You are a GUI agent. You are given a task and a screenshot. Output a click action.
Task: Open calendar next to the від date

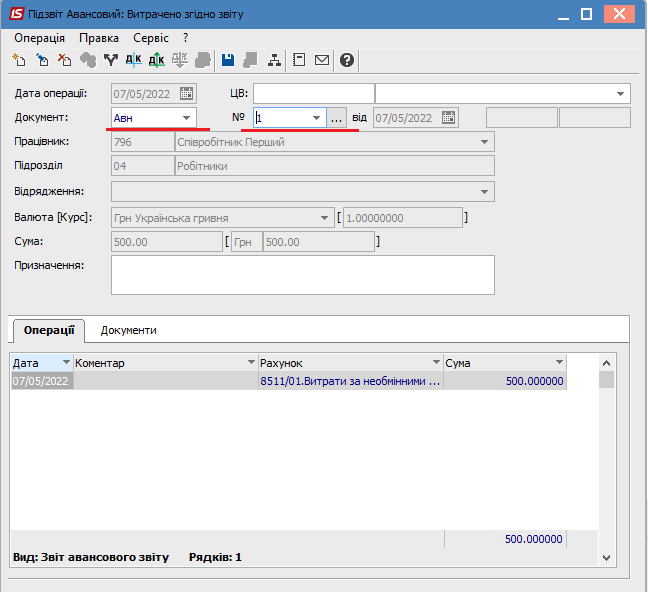(x=448, y=118)
